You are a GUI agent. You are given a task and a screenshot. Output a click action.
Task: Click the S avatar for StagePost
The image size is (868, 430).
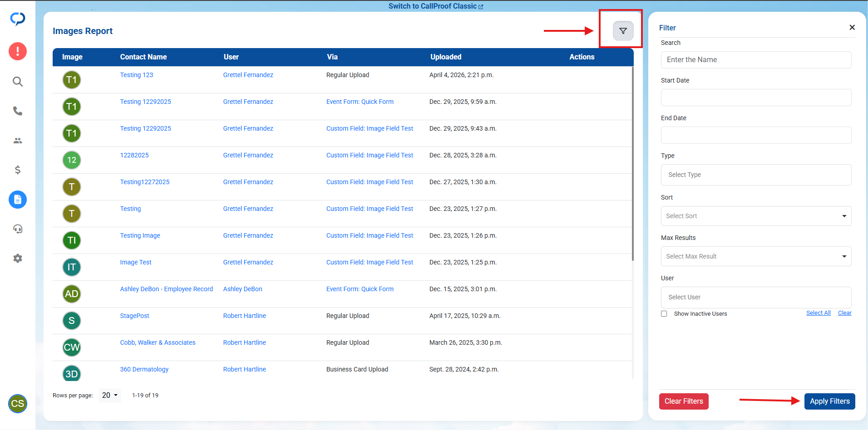[72, 321]
